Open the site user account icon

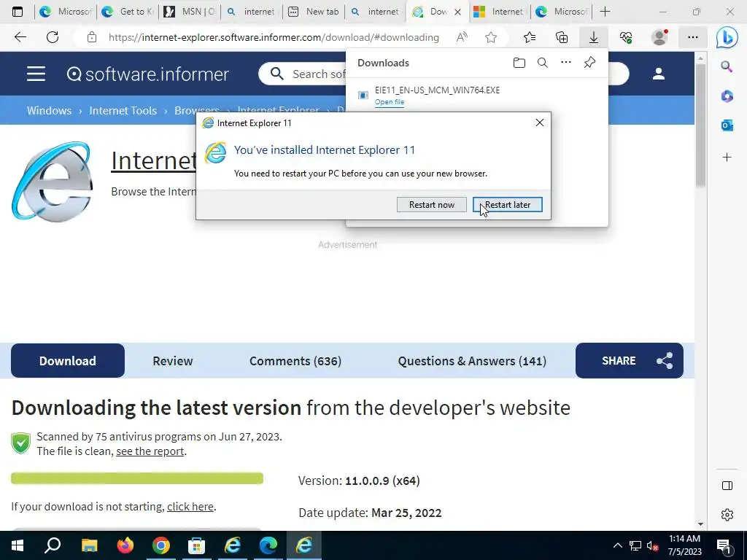point(659,74)
